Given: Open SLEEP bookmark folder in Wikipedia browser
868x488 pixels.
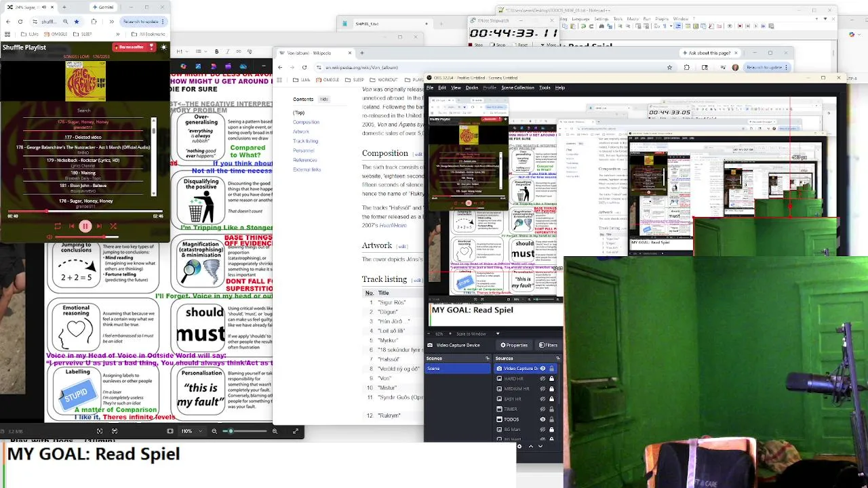Looking at the screenshot, I should tap(355, 80).
